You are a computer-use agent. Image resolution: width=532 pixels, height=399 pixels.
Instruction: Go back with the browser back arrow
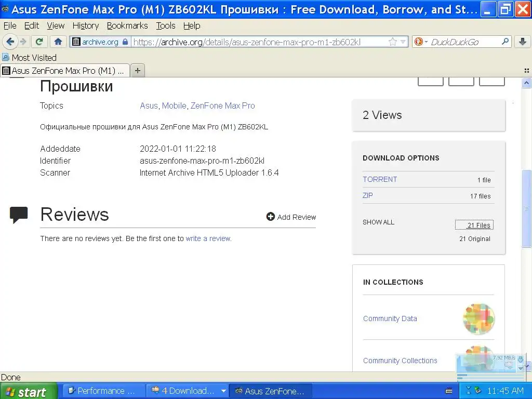pos(10,42)
